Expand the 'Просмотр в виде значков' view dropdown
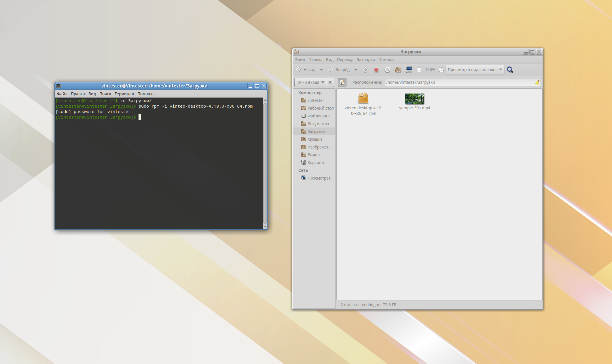Viewport: 612px width, 364px height. (x=475, y=70)
